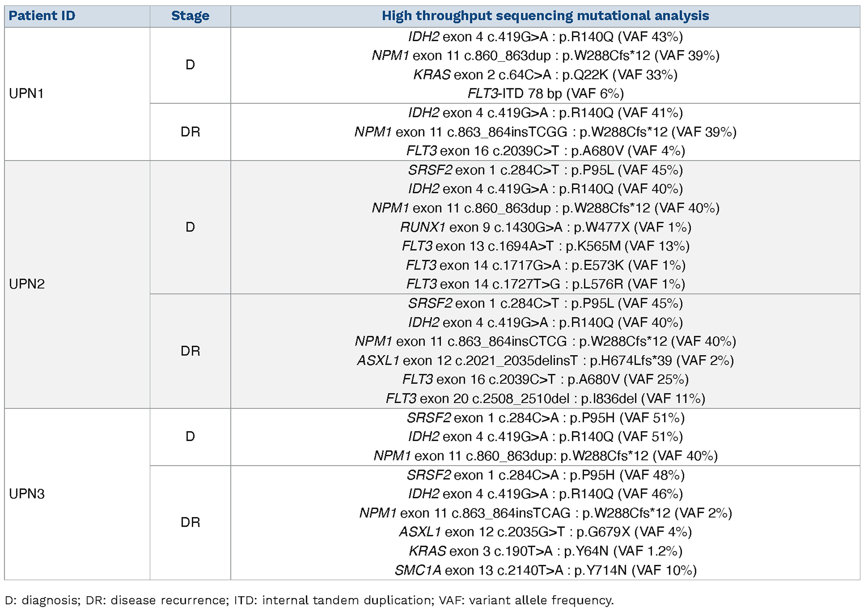Select the FLT3 exon 20 p.I836del entry

tap(545, 399)
